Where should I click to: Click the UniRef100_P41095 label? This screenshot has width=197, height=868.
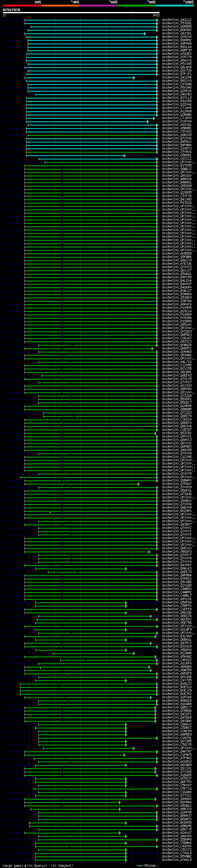177,101
